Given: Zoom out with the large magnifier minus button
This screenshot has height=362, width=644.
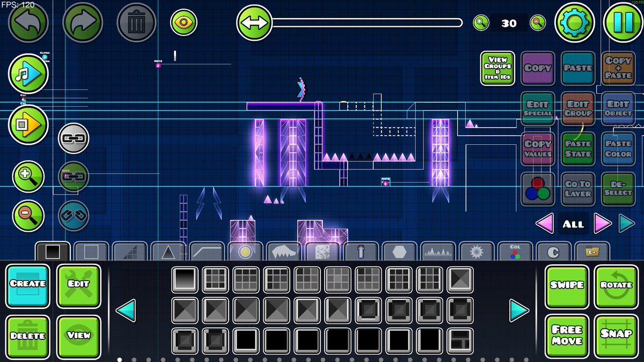Looking at the screenshot, I should tap(28, 216).
